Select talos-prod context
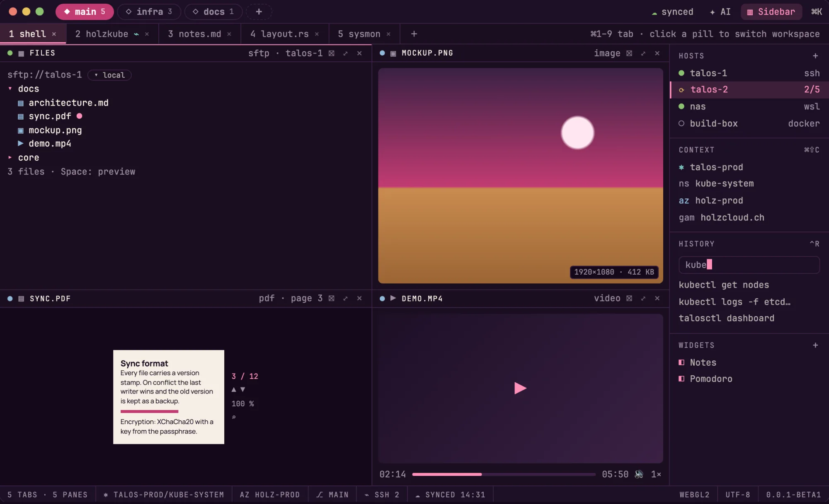The width and height of the screenshot is (829, 504). tap(749, 167)
